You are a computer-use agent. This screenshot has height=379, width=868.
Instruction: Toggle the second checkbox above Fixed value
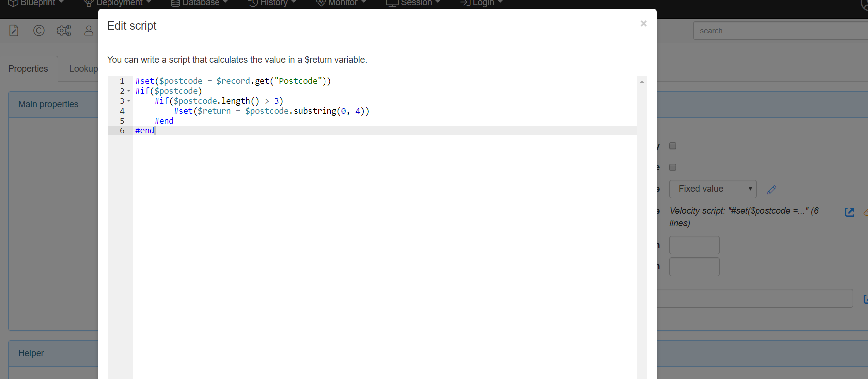[x=673, y=167]
